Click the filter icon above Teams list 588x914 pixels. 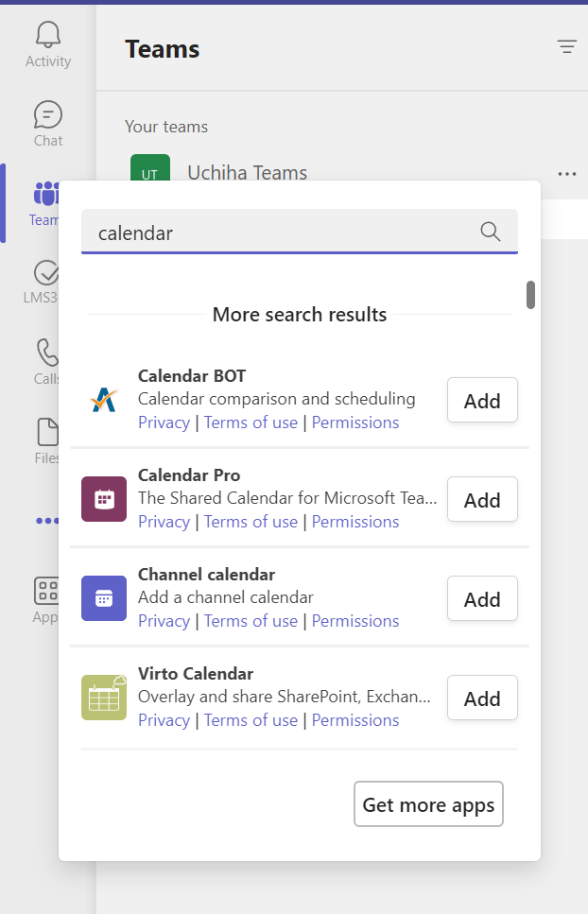tap(565, 46)
